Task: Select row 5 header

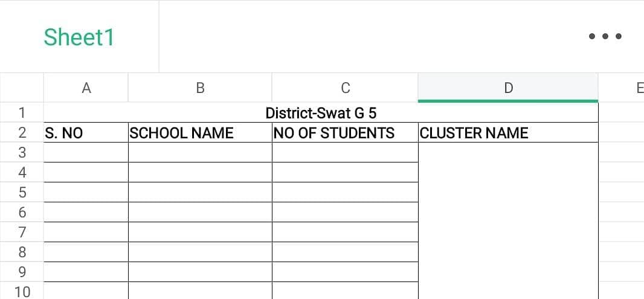Action: pyautogui.click(x=22, y=193)
